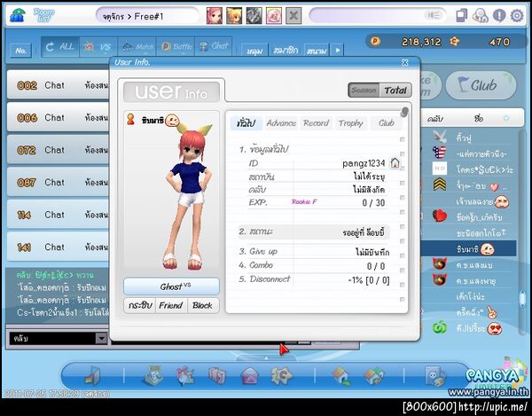The height and width of the screenshot is (416, 532).
Task: Click the Pang coin currency icon
Action: pyautogui.click(x=376, y=42)
